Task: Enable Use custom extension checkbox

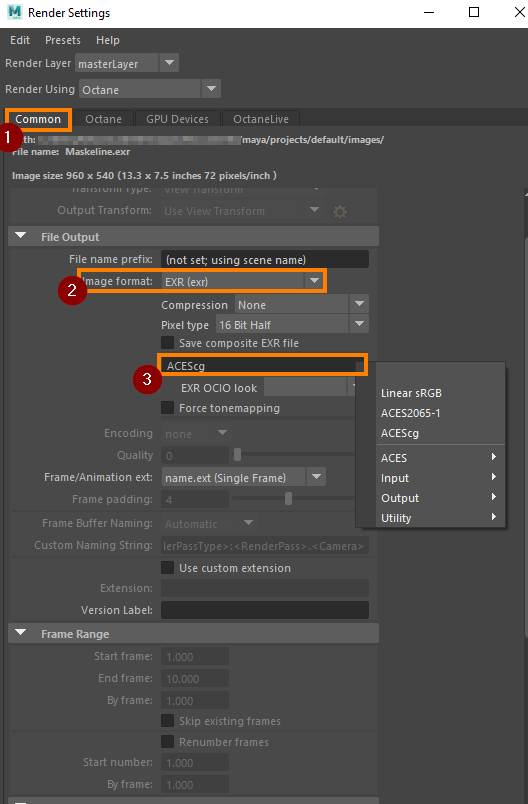Action: tap(167, 568)
